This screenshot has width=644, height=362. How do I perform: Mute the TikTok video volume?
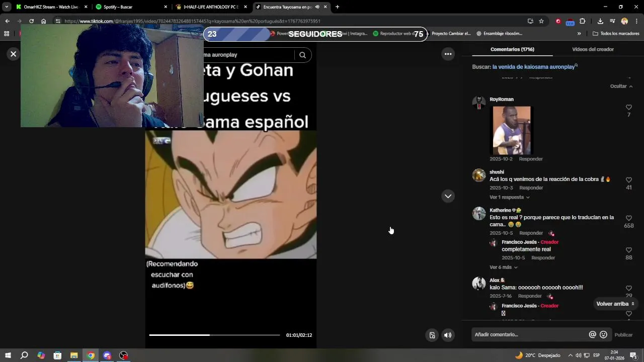tap(448, 335)
